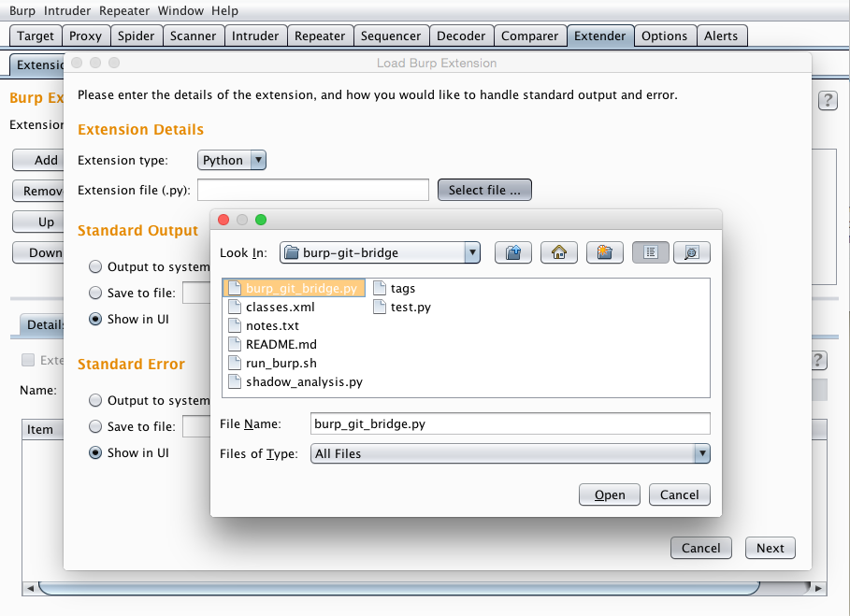Open the Extension type Python dropdown

(232, 160)
